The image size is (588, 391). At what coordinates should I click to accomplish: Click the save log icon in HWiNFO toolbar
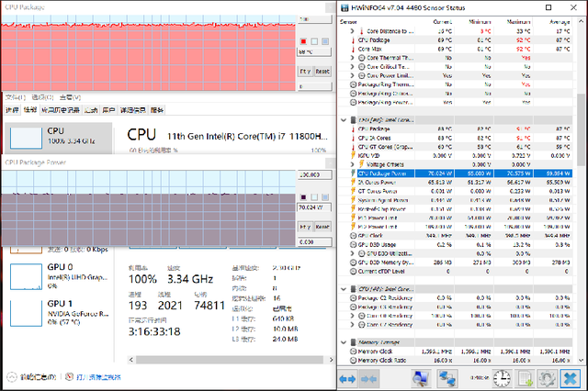(525, 378)
